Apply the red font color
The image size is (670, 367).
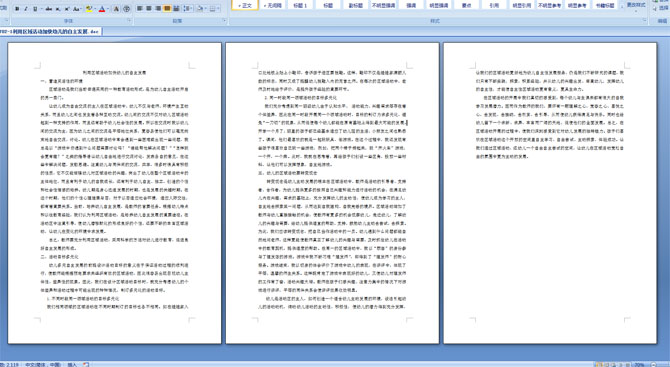(x=102, y=9)
